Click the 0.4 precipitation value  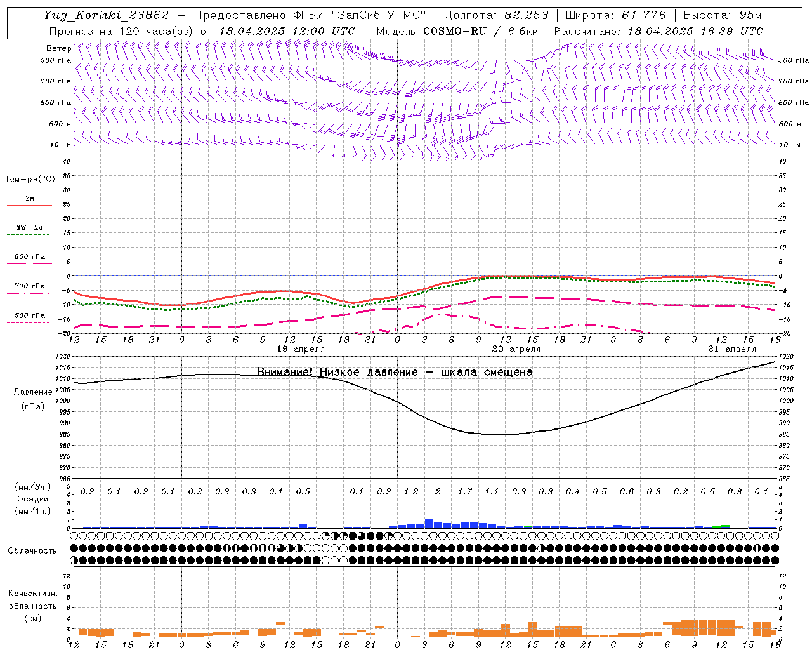coord(573,492)
